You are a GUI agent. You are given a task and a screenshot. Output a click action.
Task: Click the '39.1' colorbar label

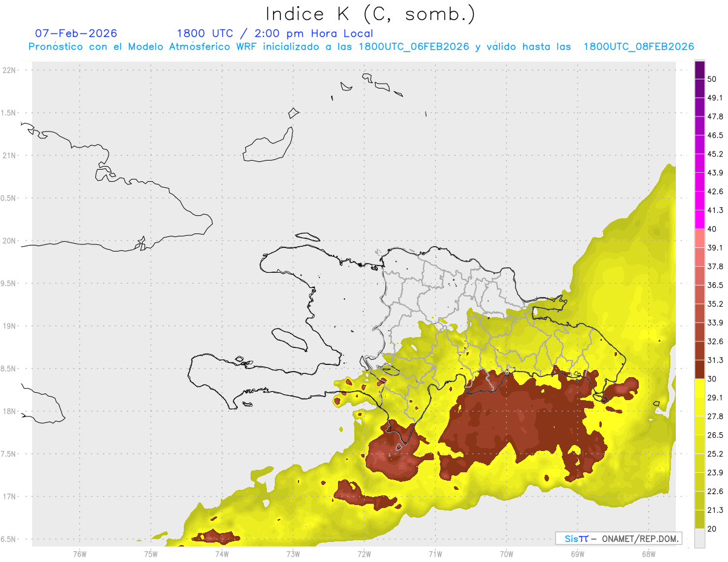715,247
